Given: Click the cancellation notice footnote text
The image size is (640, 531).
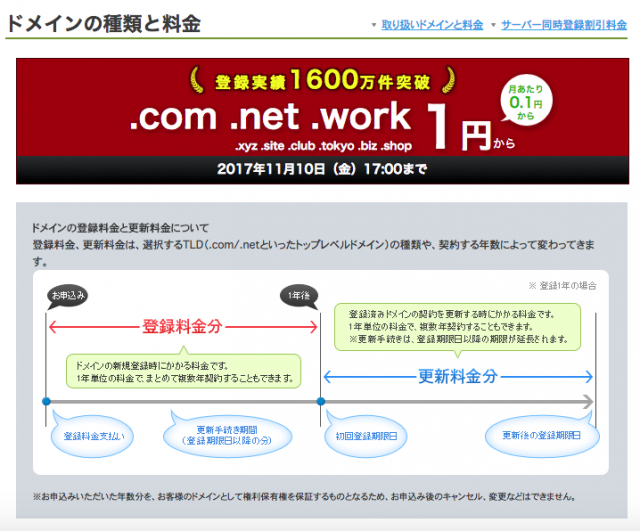Looking at the screenshot, I should [305, 497].
